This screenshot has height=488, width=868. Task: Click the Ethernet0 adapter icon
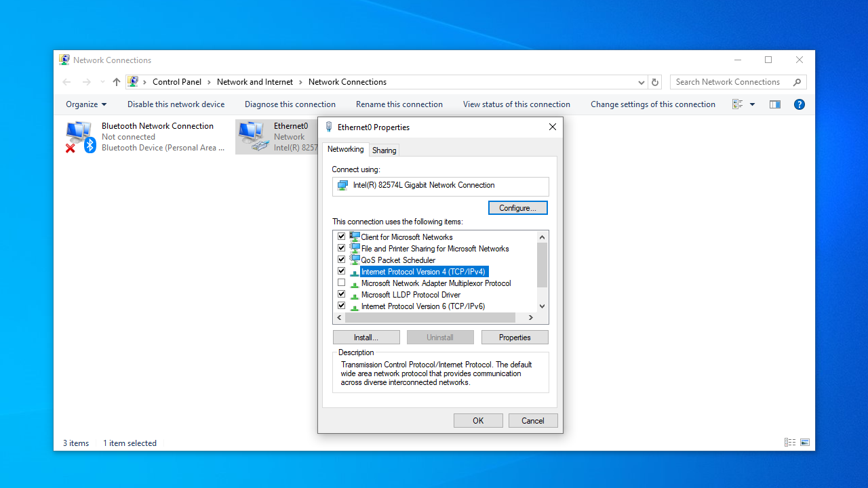pyautogui.click(x=252, y=136)
